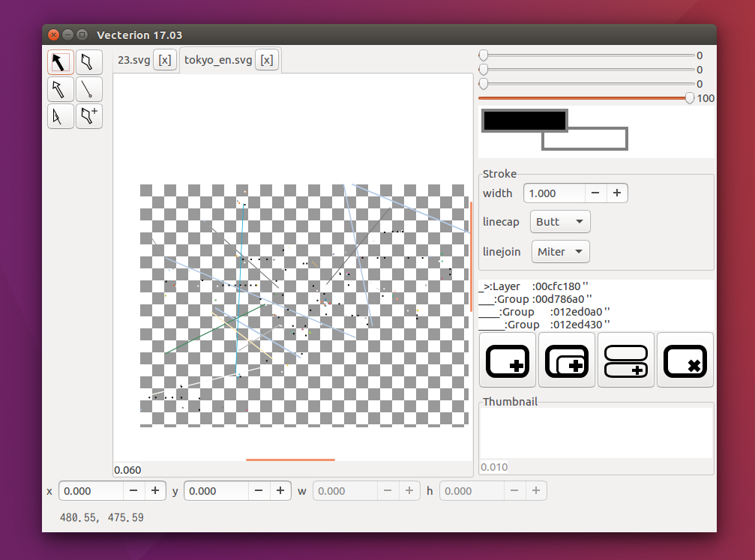Choose the outlined arrow edit tool

tap(61, 89)
